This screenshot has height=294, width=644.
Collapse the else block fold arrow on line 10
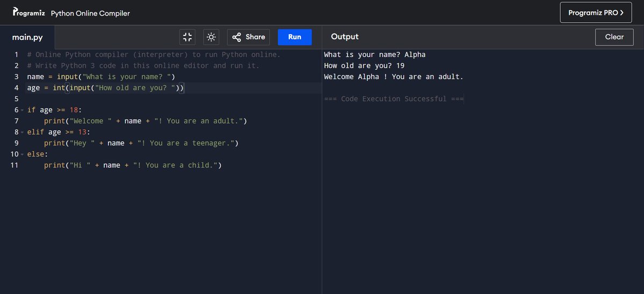[22, 154]
